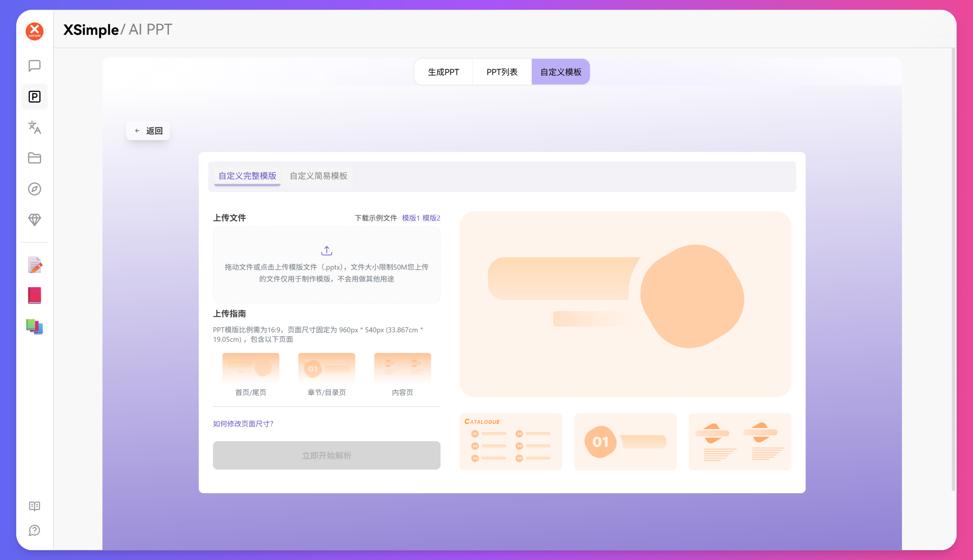973x560 pixels.
Task: Click the help question bubble icon
Action: 34,530
